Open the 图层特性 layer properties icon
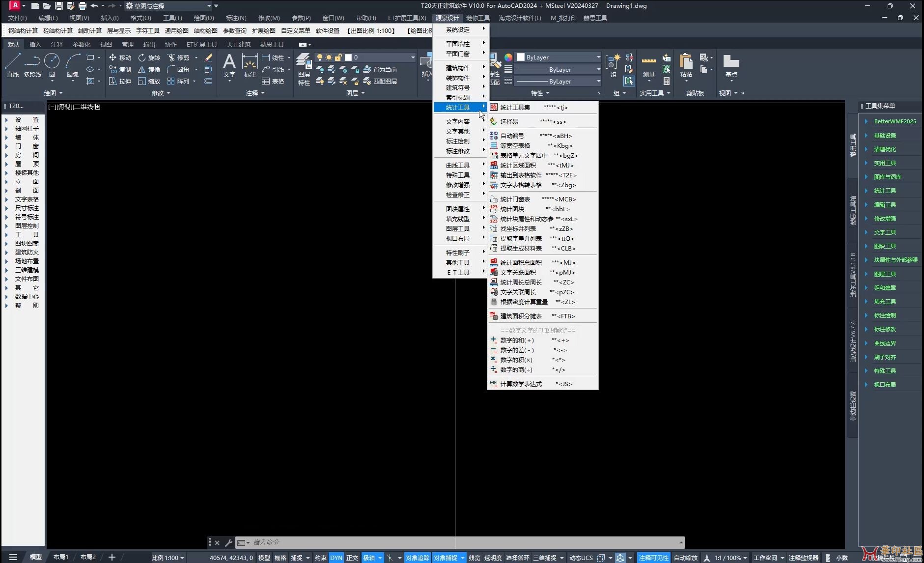This screenshot has height=563, width=924. (x=304, y=70)
